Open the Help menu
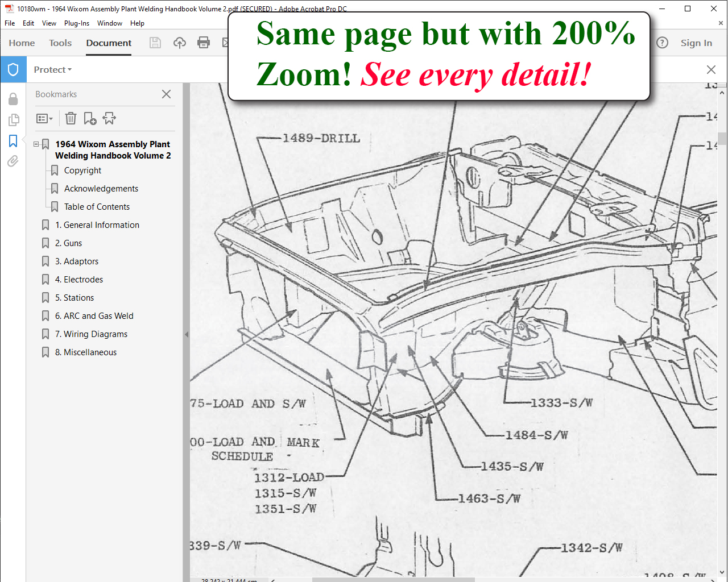 coord(137,23)
